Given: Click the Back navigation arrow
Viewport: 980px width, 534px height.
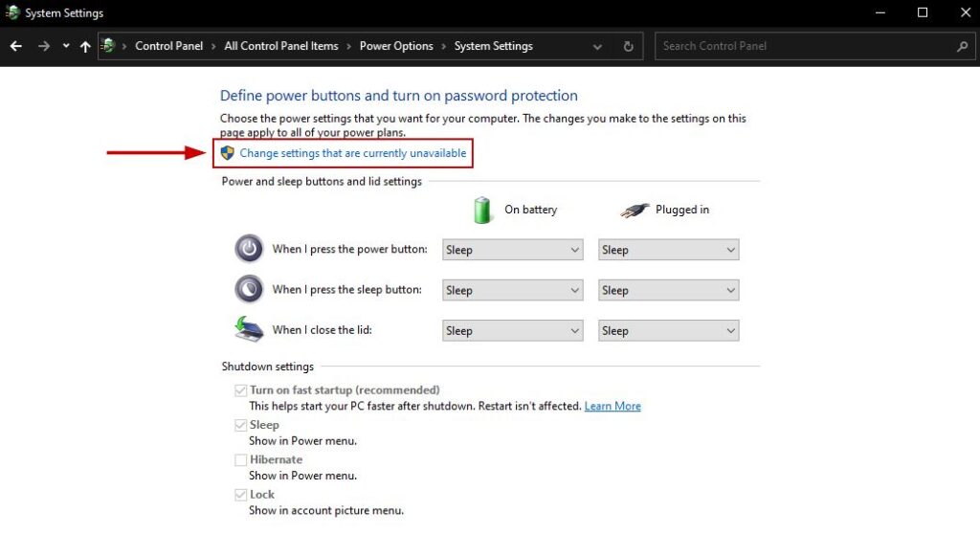Looking at the screenshot, I should (x=16, y=46).
